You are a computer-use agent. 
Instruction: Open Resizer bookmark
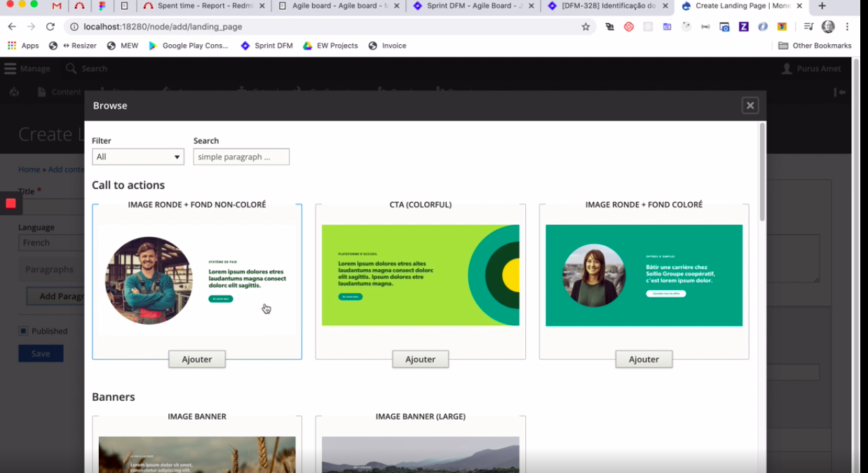click(73, 46)
